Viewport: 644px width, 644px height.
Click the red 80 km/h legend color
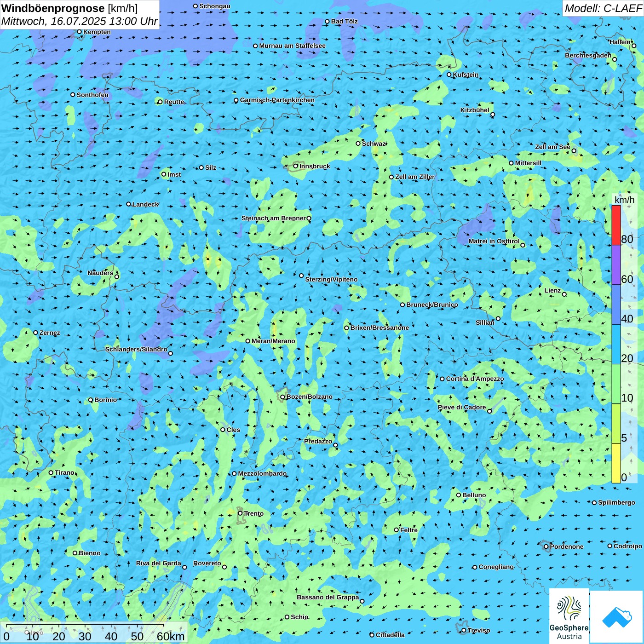(x=616, y=225)
